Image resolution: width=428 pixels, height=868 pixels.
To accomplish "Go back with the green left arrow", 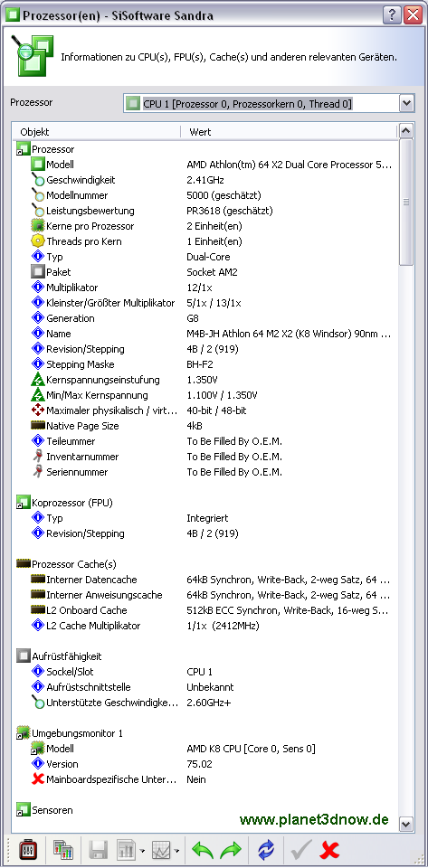I will [x=202, y=849].
